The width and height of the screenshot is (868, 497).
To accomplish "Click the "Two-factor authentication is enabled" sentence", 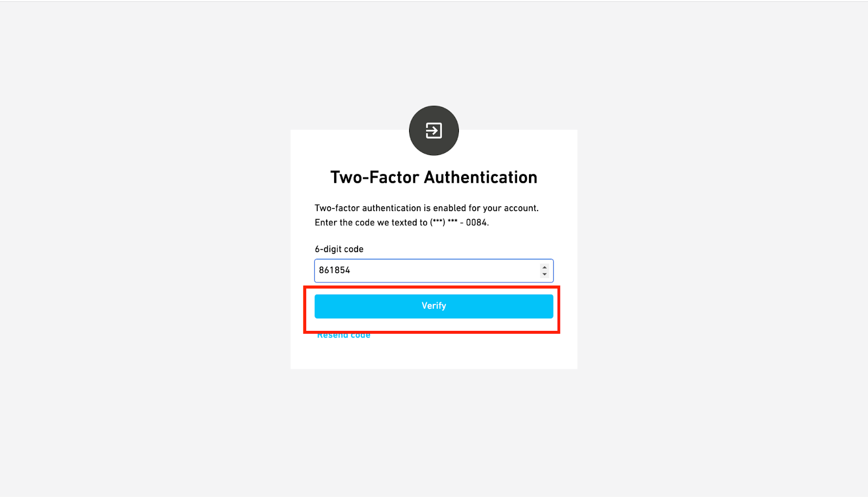I will coord(426,208).
